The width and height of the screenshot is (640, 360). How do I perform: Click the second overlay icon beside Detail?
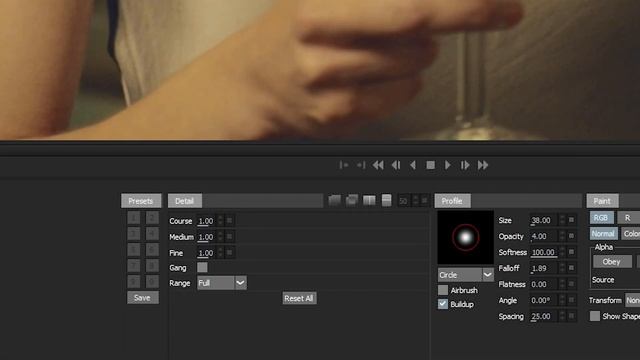[352, 200]
